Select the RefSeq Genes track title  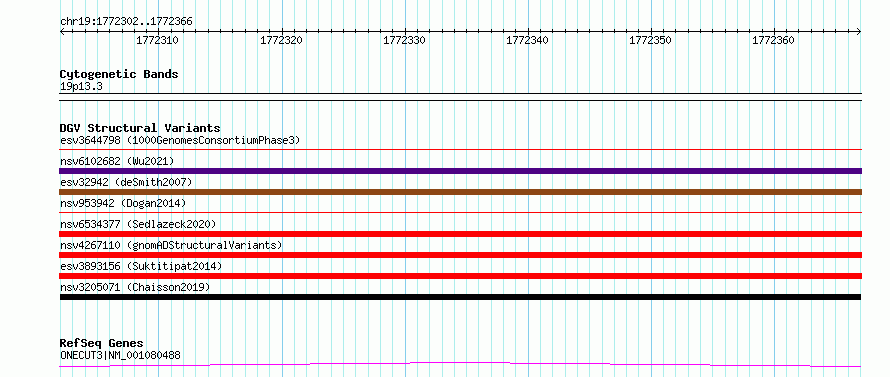(101, 344)
